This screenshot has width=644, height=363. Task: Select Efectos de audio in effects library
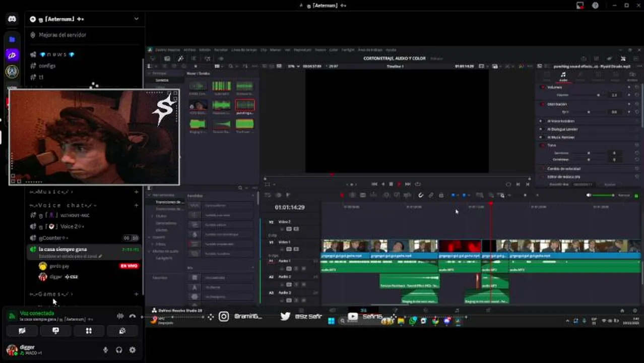(x=166, y=251)
